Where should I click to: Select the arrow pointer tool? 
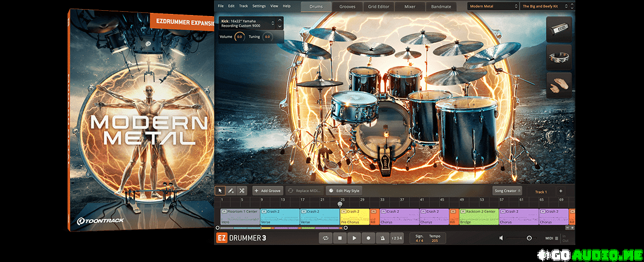point(220,191)
